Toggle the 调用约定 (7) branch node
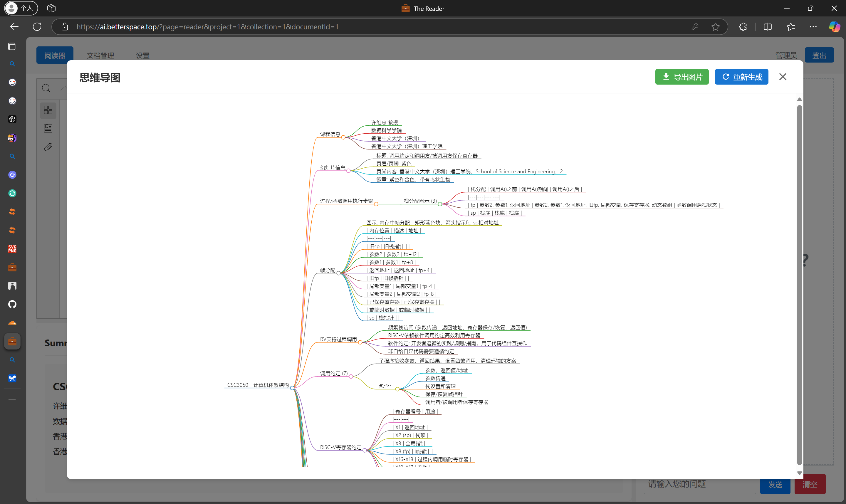Image resolution: width=846 pixels, height=504 pixels. click(x=351, y=376)
